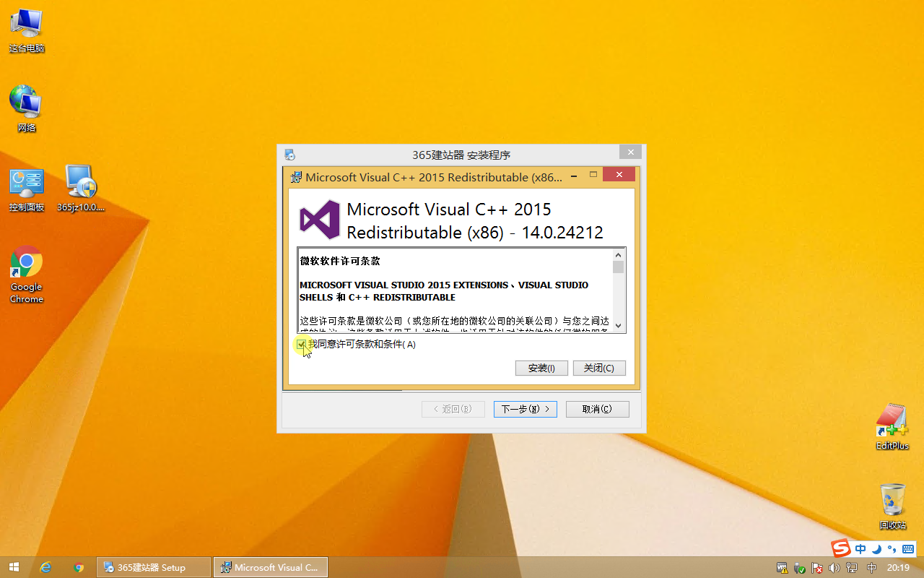Viewport: 924px width, 578px height.
Task: Click the 365建站器 installer title bar icon
Action: click(289, 155)
